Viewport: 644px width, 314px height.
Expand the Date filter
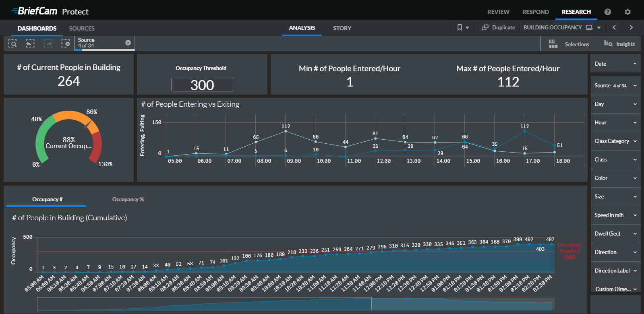(615, 64)
